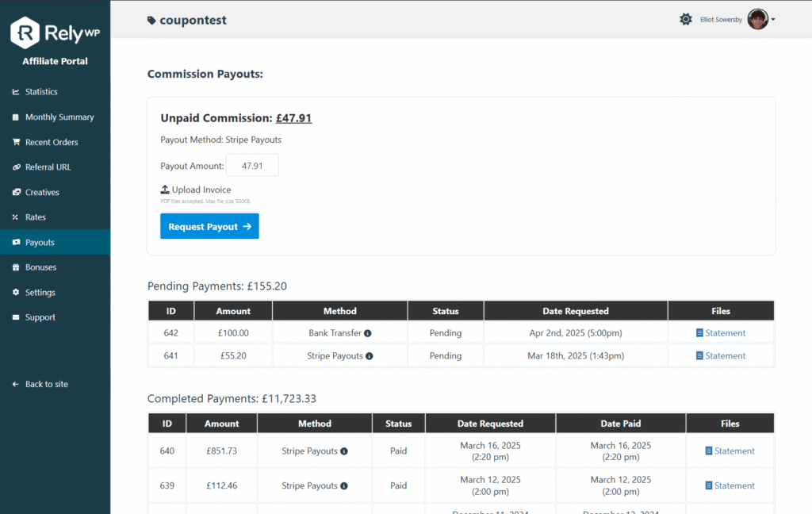Click the statement document icon for payment 640
The height and width of the screenshot is (514, 812).
pos(709,451)
